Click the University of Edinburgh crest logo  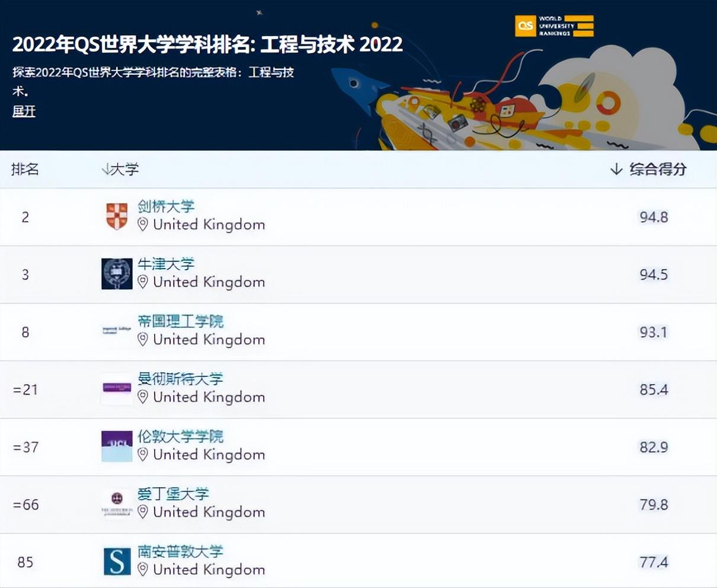coord(117,502)
